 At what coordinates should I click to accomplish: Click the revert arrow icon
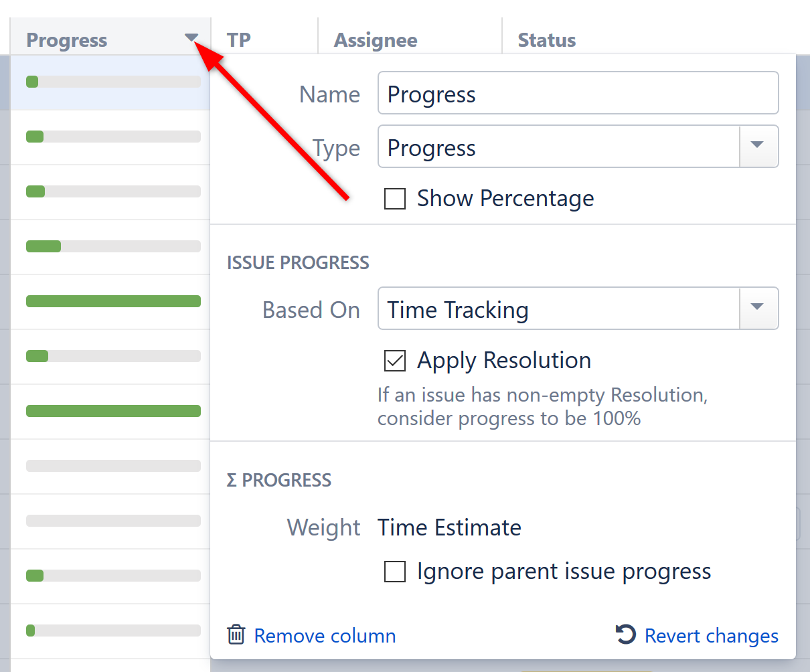click(x=625, y=635)
